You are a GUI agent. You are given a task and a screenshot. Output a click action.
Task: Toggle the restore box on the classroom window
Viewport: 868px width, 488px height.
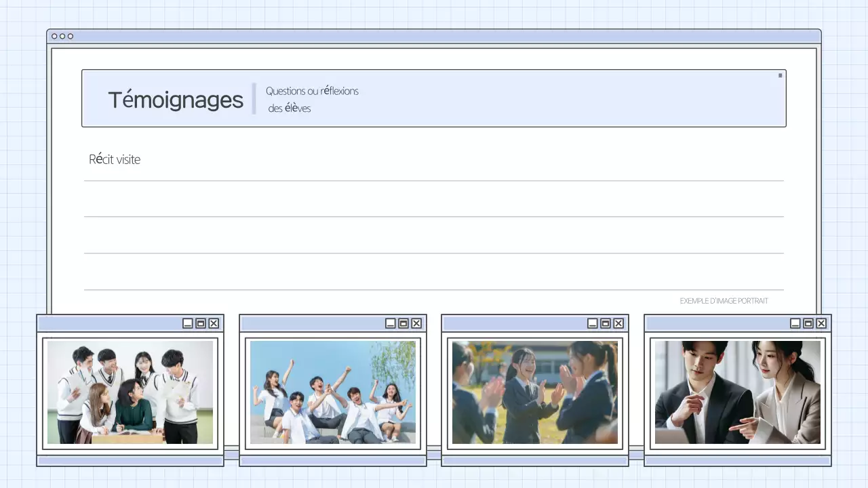(x=200, y=323)
